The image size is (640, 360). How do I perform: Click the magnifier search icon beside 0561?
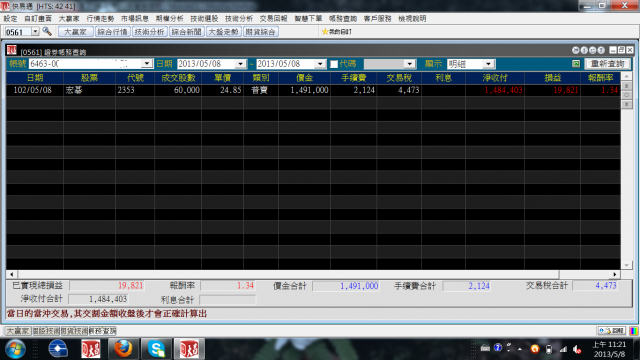tap(47, 31)
